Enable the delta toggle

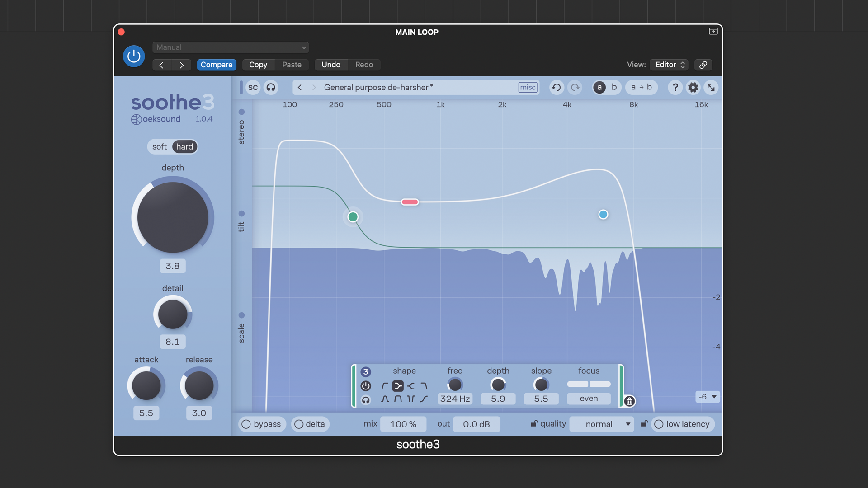coord(310,424)
